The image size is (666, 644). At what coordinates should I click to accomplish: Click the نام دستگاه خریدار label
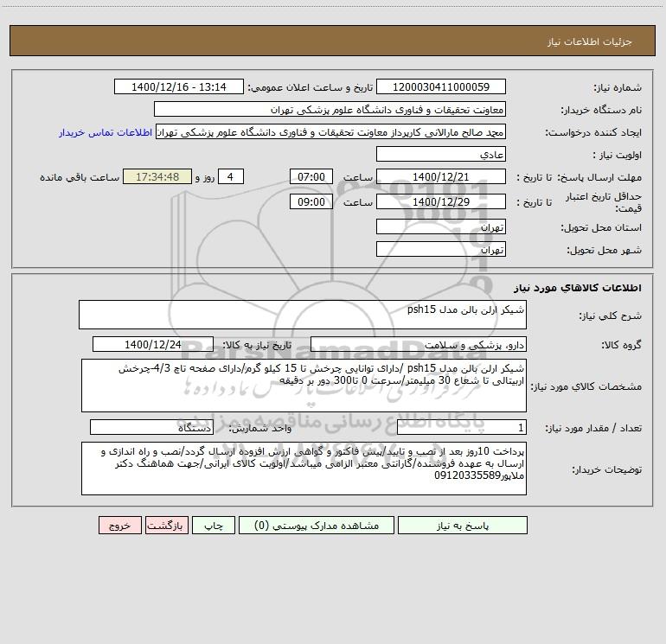(601, 110)
